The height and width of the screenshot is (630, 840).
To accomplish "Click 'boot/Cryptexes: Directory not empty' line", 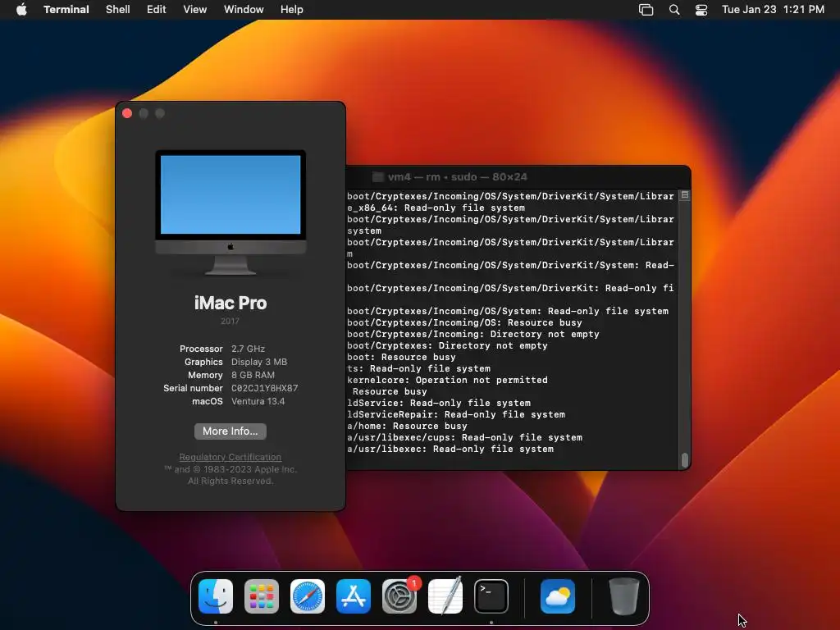I will [447, 345].
